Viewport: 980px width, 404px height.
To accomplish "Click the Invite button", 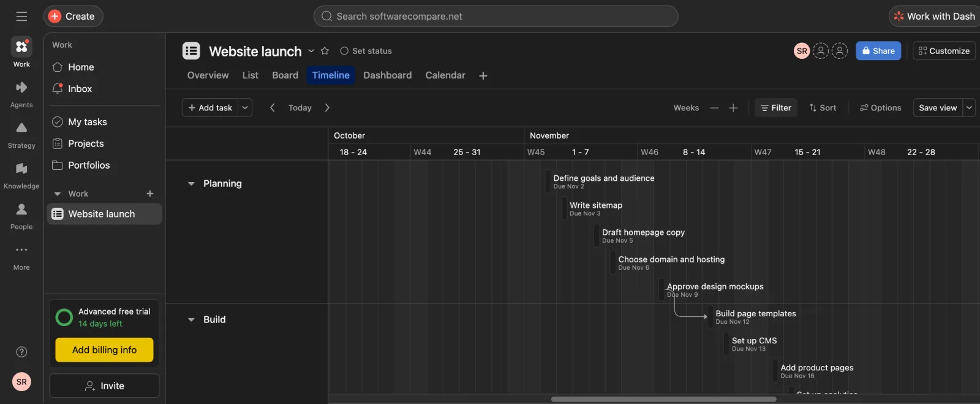I will click(104, 386).
